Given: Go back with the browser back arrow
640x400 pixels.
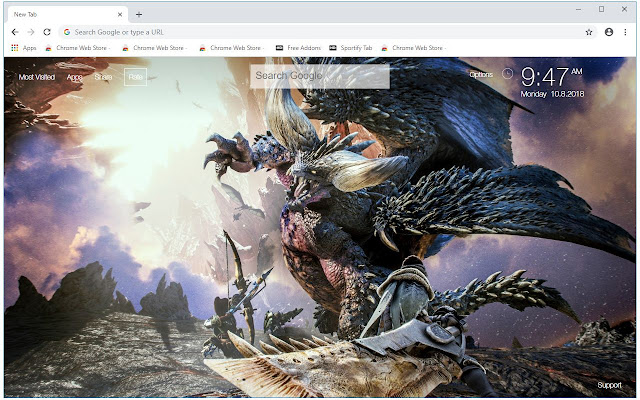Looking at the screenshot, I should click(15, 32).
